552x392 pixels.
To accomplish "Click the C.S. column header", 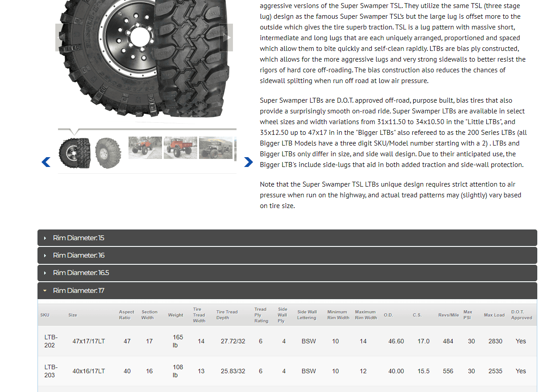I will tap(417, 315).
